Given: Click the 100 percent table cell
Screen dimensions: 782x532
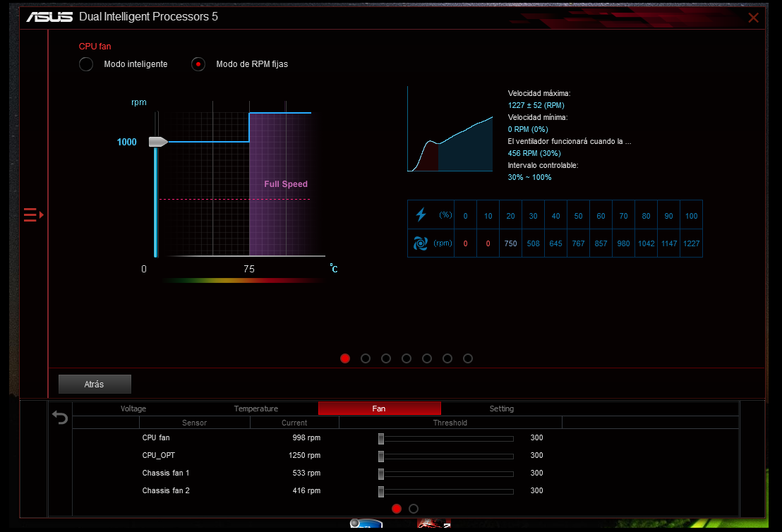Looking at the screenshot, I should (x=691, y=215).
